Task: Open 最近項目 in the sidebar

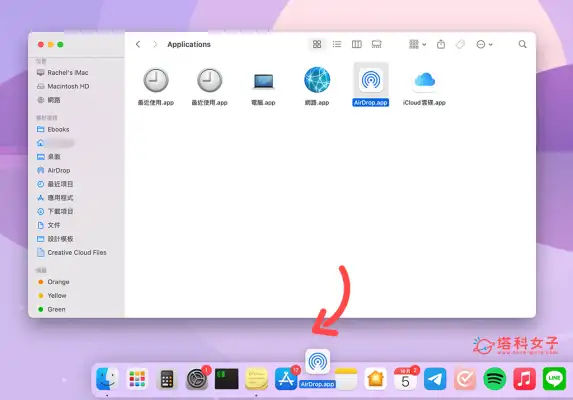Action: [55, 184]
